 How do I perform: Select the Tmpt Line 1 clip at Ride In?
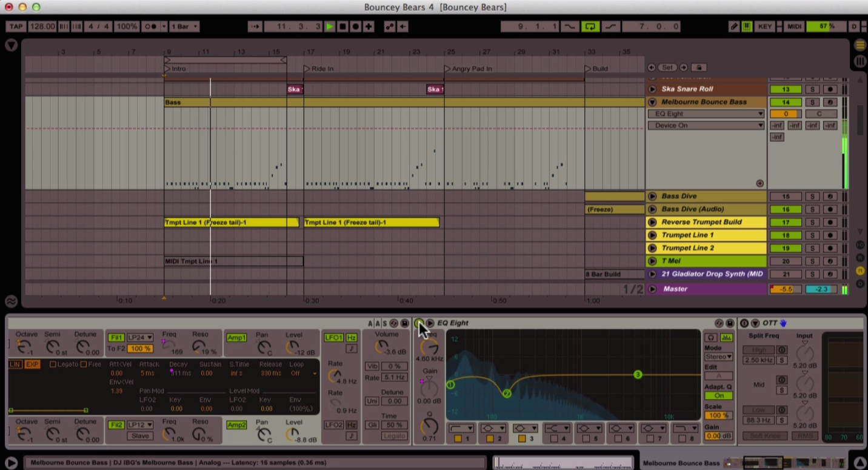click(x=372, y=222)
